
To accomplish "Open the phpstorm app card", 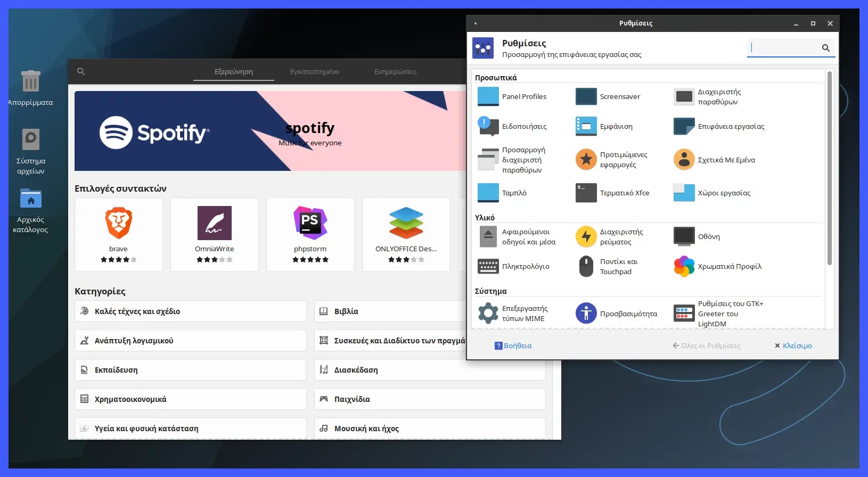I will [310, 235].
